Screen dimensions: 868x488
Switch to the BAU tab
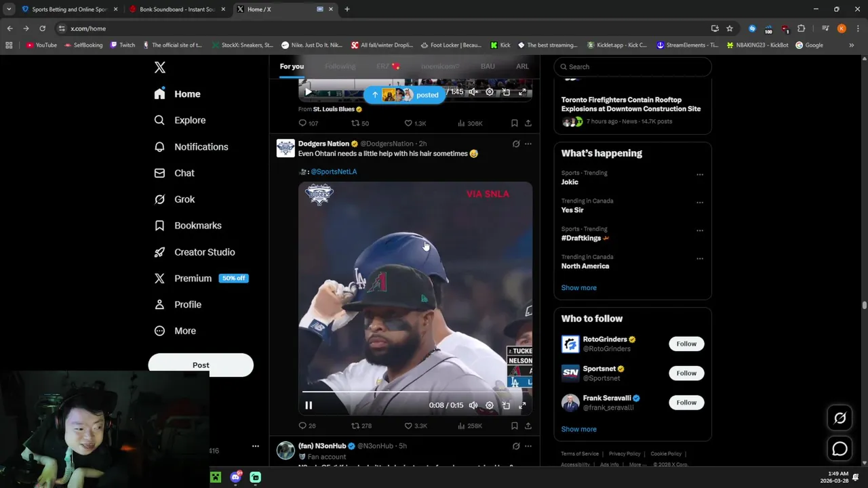tap(488, 66)
